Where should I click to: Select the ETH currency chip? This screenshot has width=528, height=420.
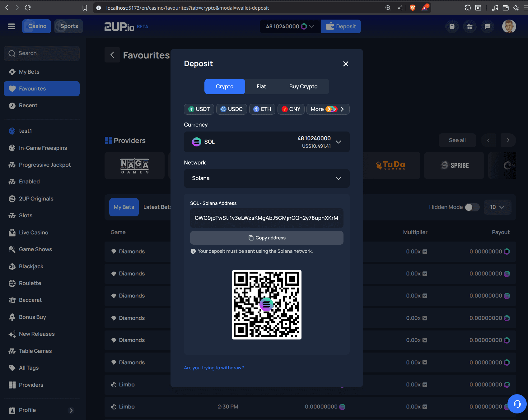pyautogui.click(x=262, y=109)
